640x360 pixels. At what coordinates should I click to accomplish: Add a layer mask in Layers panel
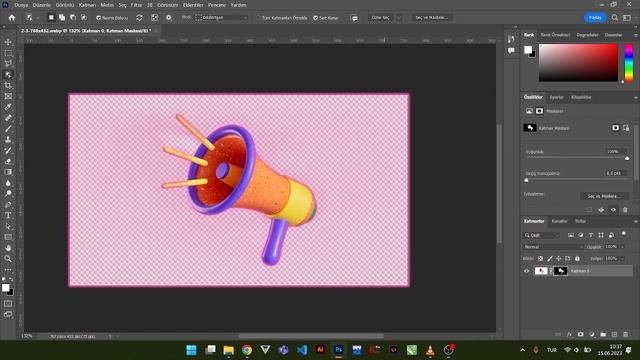click(580, 334)
